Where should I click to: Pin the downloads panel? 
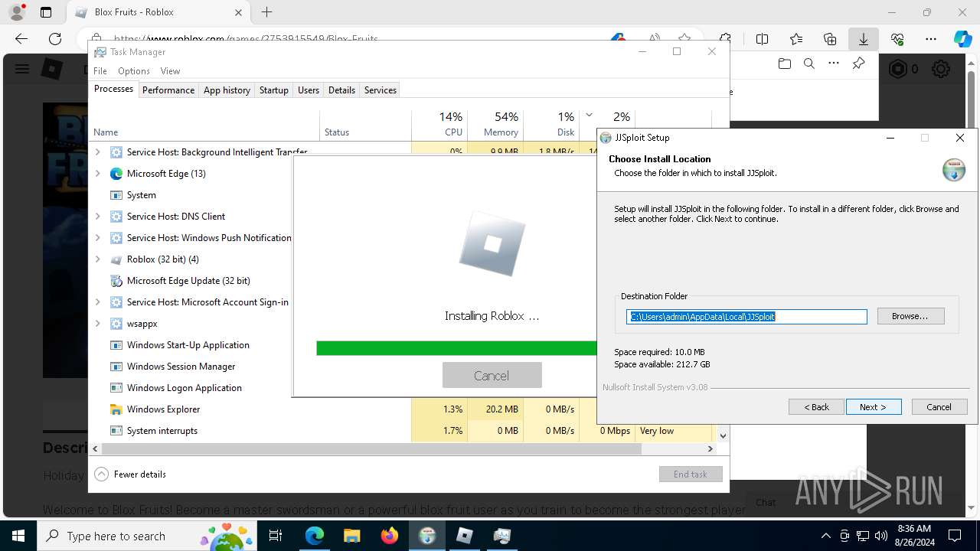click(859, 64)
